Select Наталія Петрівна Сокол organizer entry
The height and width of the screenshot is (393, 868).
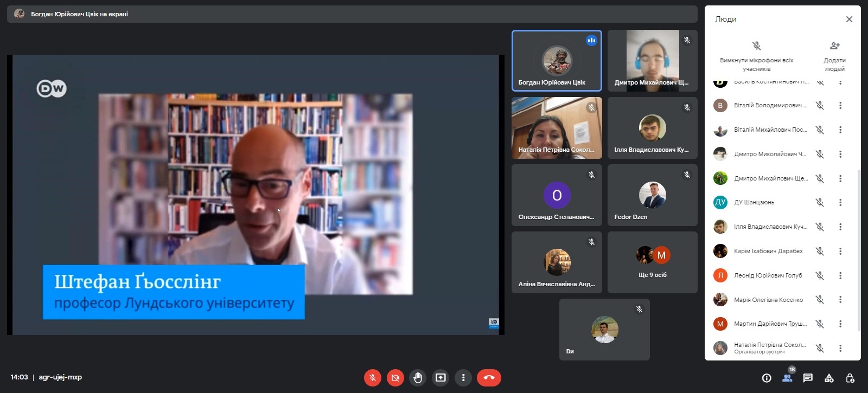click(x=769, y=347)
